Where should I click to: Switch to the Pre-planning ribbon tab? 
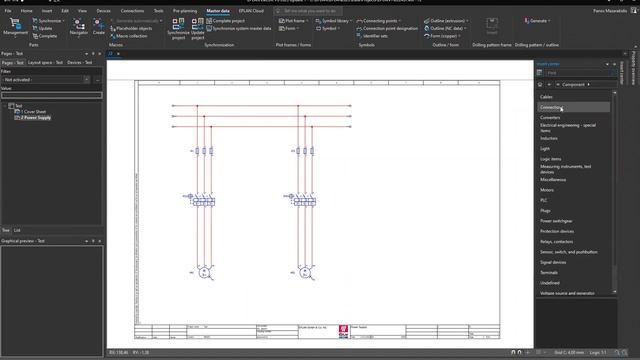coord(185,11)
